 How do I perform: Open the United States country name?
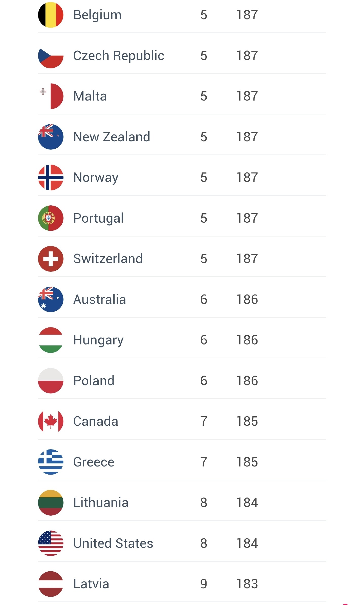click(x=113, y=543)
